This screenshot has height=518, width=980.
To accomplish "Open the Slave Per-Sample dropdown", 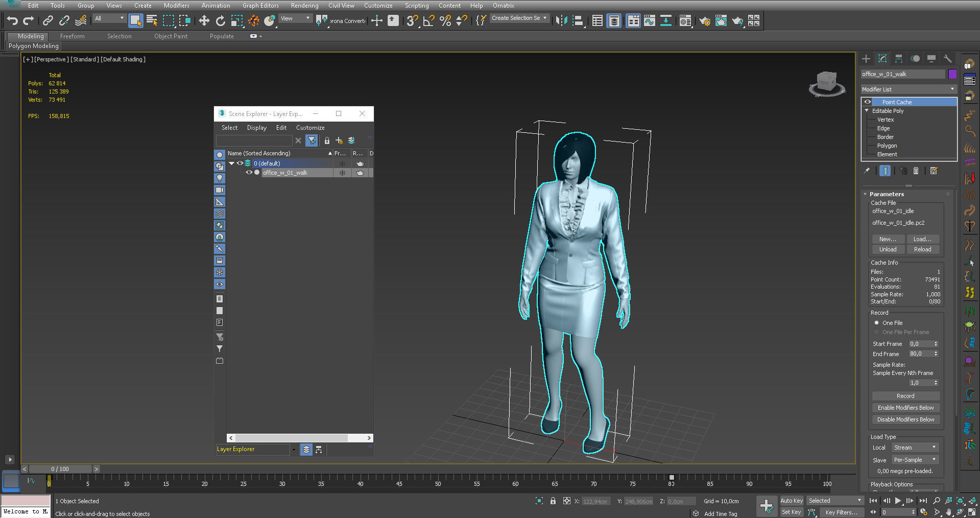I will (915, 460).
